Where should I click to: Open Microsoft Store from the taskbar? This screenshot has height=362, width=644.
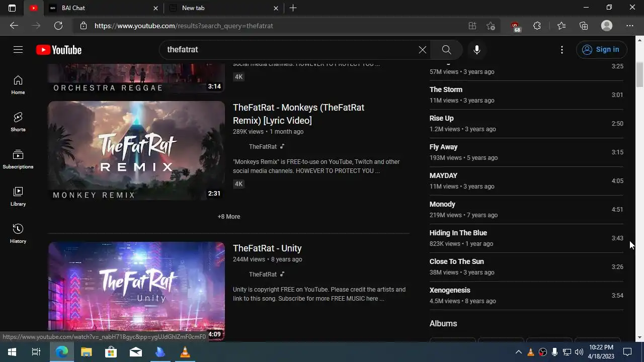[x=111, y=352]
